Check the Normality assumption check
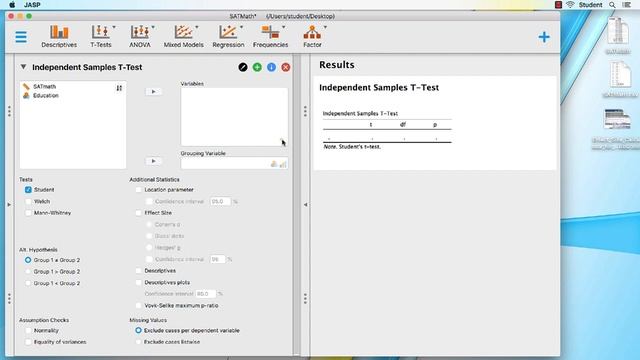The width and height of the screenshot is (640, 360). (28, 330)
